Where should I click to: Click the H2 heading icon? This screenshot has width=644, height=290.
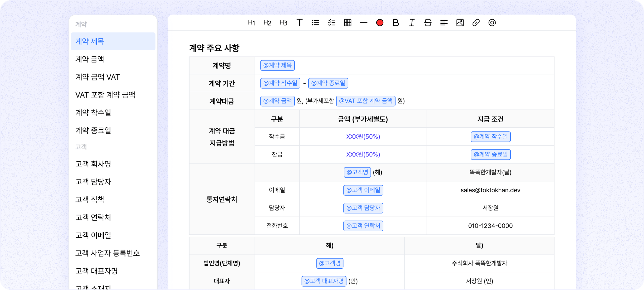(267, 23)
